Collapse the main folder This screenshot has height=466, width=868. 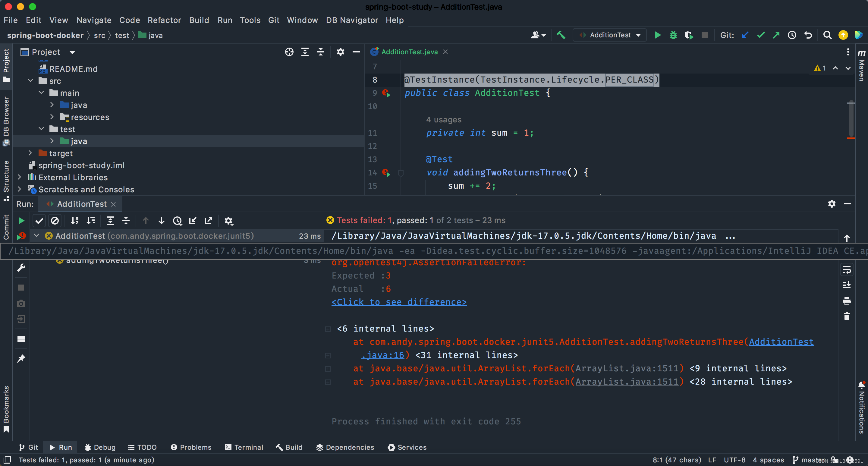point(41,93)
